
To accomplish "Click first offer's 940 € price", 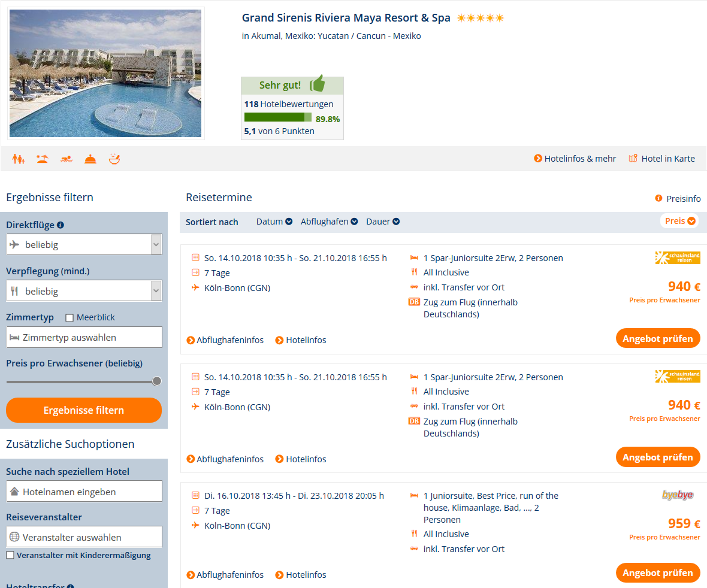I will (684, 287).
